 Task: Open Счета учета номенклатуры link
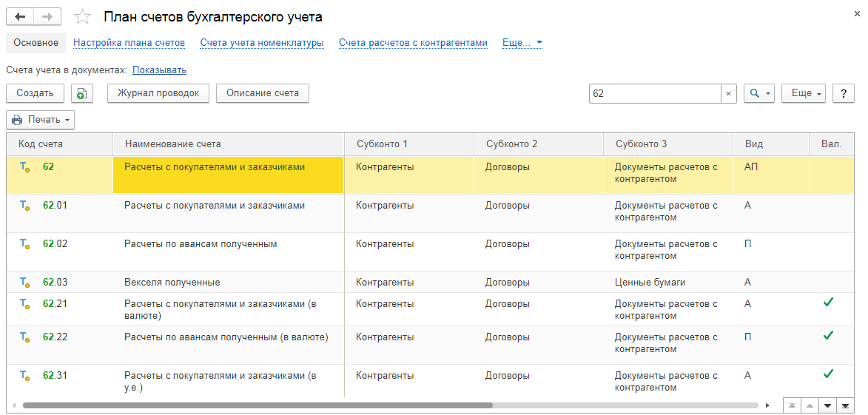click(262, 43)
